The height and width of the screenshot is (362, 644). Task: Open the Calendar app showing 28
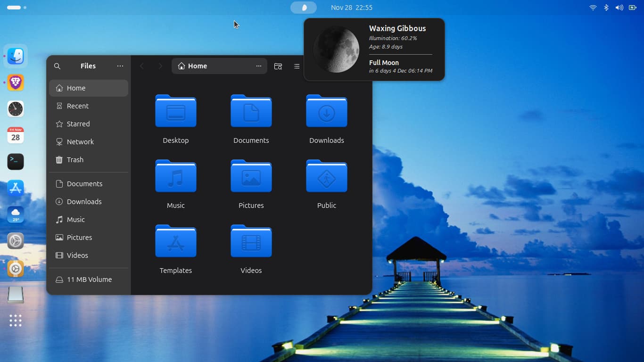coord(16,135)
